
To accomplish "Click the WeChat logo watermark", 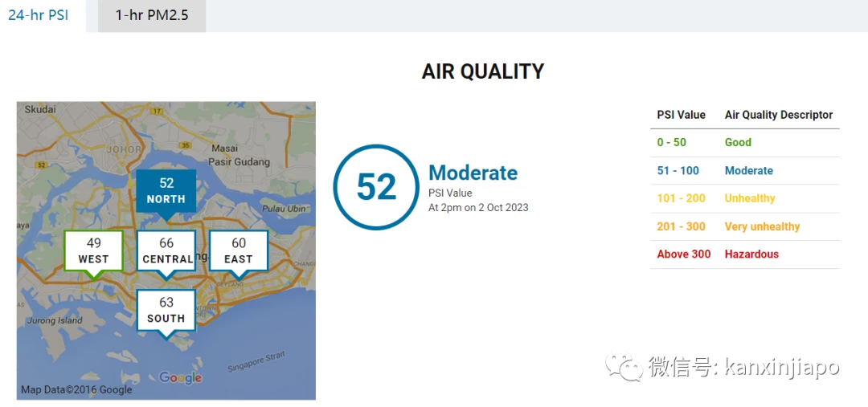I will 625,367.
